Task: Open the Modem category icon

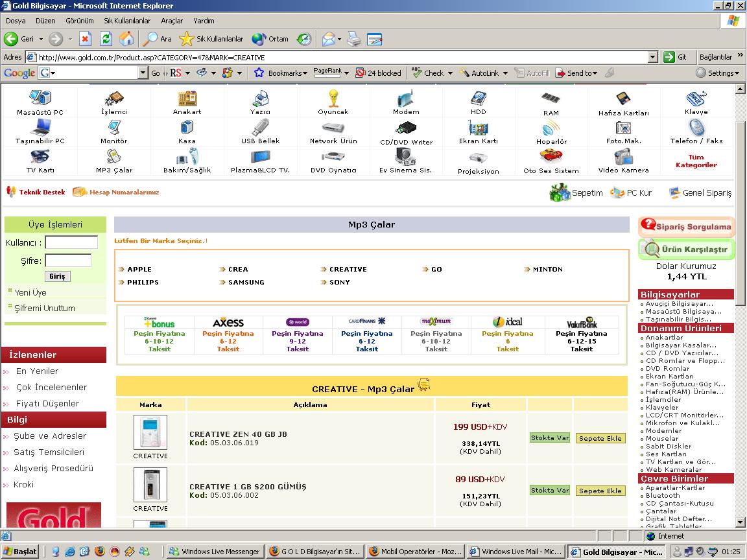Action: click(x=405, y=98)
